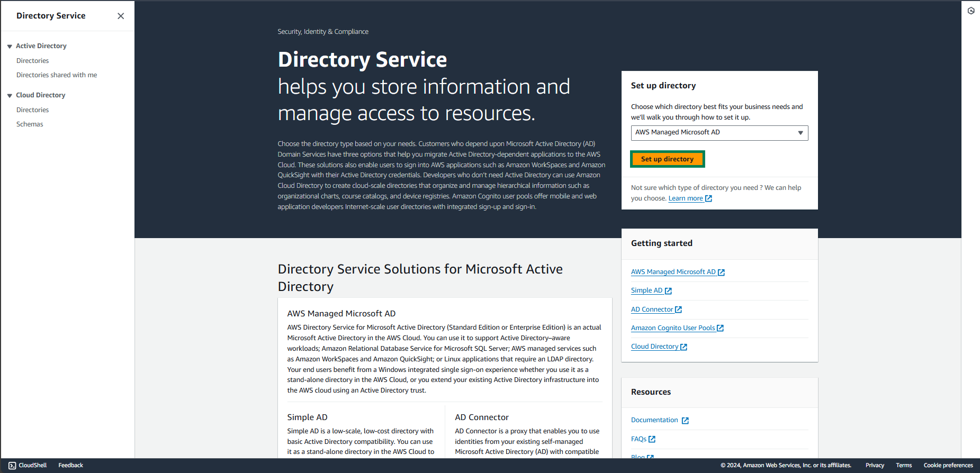Image resolution: width=980 pixels, height=473 pixels.
Task: Open Directories under Active Directory
Action: point(32,61)
